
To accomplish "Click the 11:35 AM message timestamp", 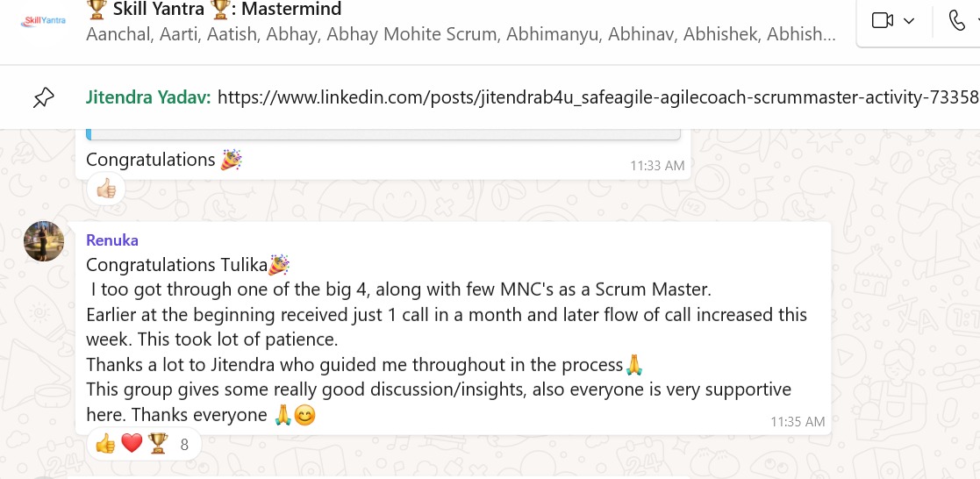I will pyautogui.click(x=798, y=422).
